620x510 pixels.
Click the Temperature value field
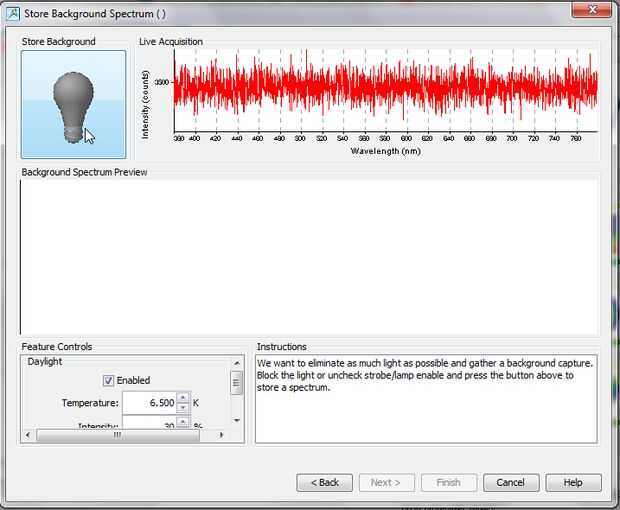(x=150, y=403)
